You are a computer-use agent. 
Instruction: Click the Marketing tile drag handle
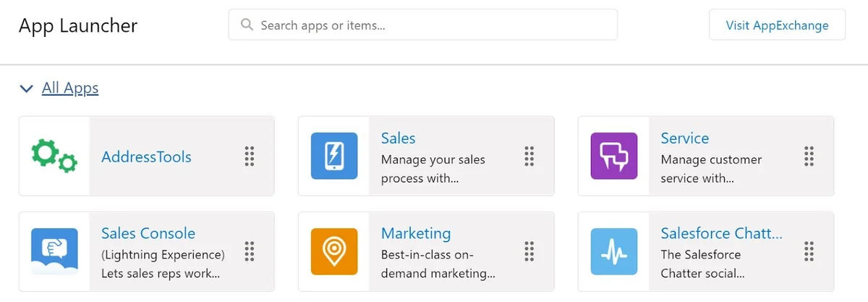pyautogui.click(x=529, y=251)
